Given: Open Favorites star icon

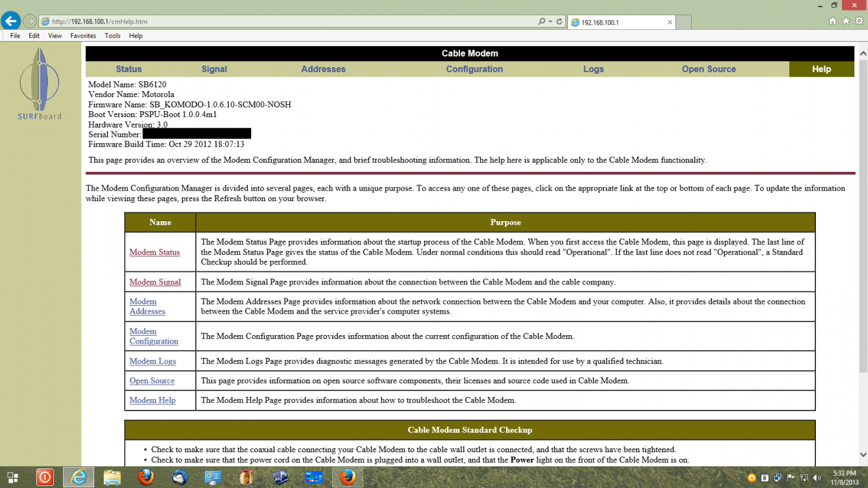Looking at the screenshot, I should (x=846, y=21).
